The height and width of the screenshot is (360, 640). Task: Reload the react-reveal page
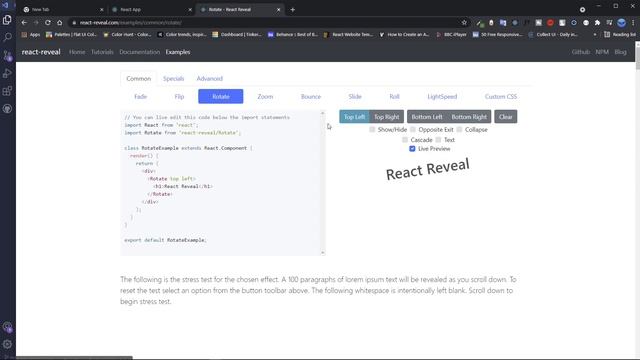[x=48, y=22]
